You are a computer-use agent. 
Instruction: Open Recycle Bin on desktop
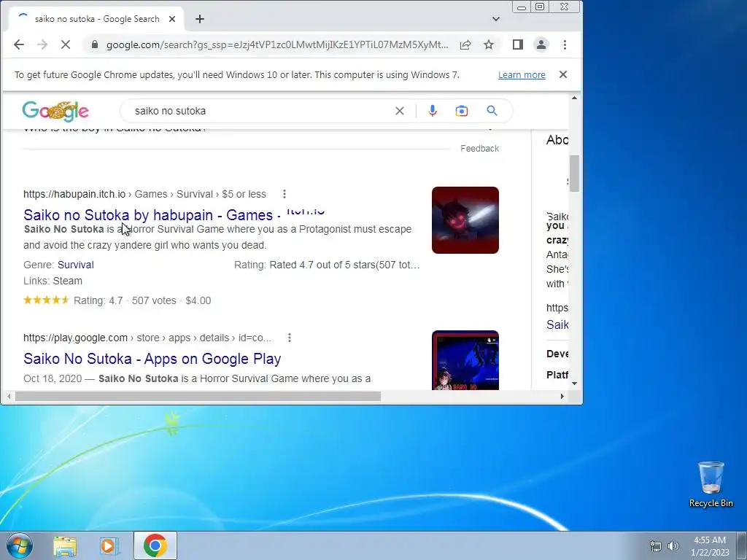point(711,484)
